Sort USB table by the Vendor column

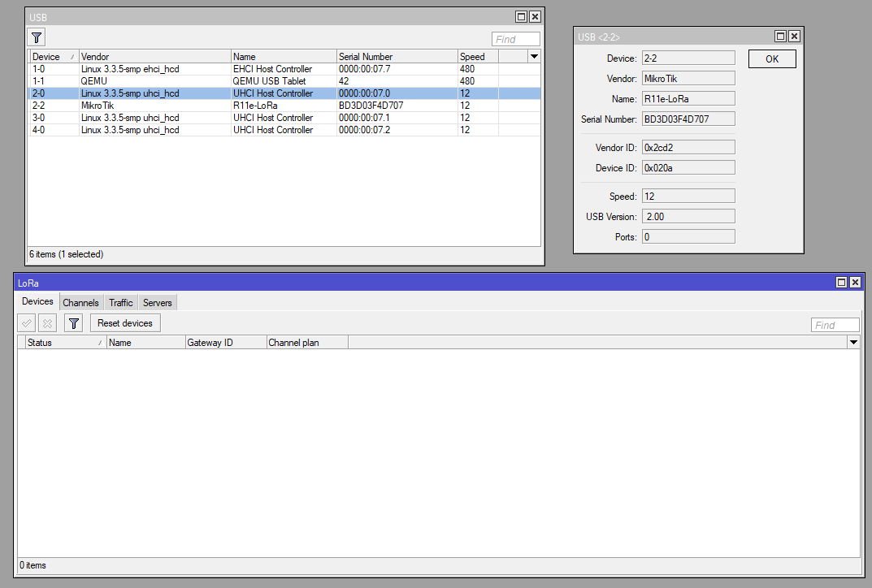tap(154, 56)
